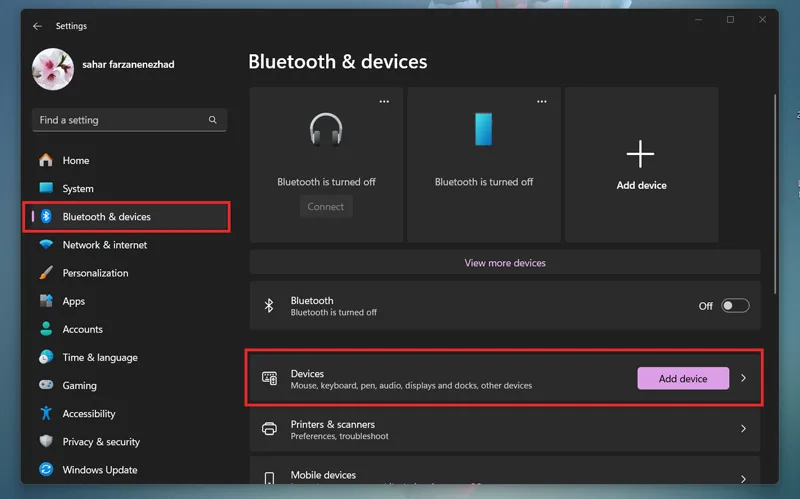Click the disabled Connect button
The image size is (800, 499).
(x=326, y=207)
